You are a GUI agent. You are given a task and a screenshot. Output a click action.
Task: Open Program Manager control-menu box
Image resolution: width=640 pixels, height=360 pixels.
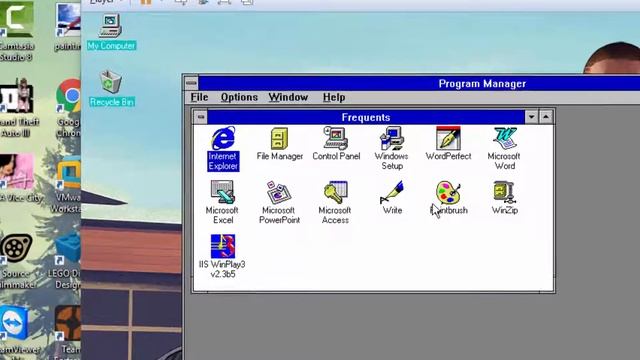tap(191, 83)
